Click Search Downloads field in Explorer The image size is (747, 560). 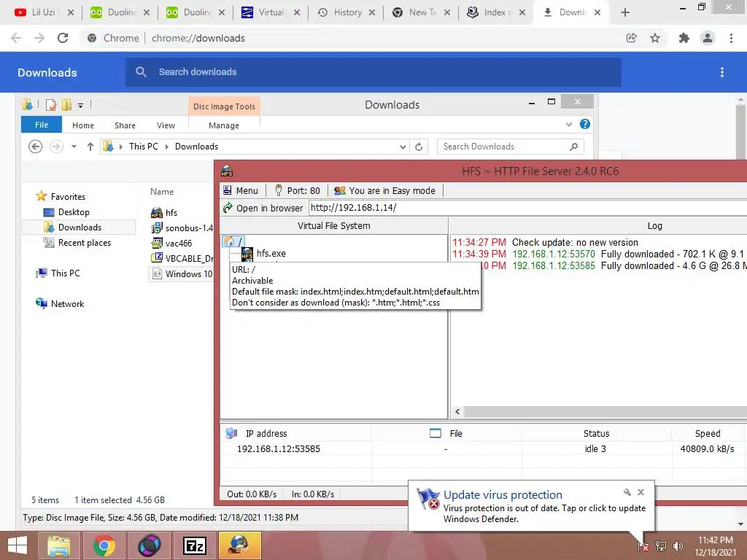(511, 147)
